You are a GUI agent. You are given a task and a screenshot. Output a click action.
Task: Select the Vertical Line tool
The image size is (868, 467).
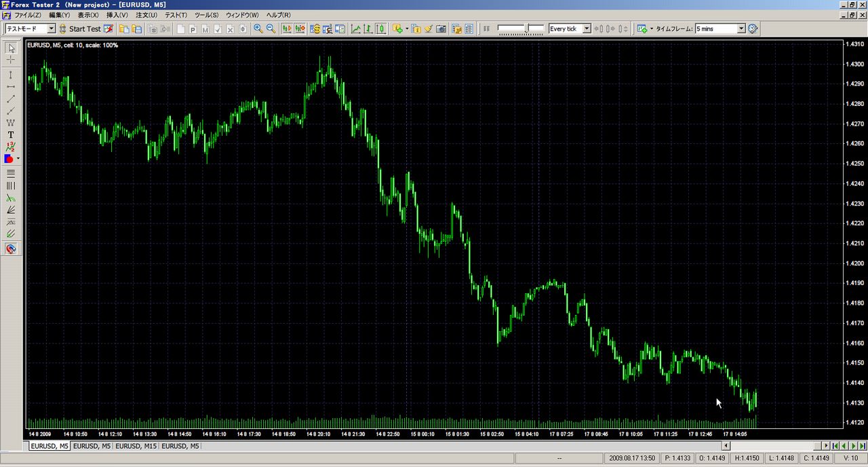(x=10, y=75)
